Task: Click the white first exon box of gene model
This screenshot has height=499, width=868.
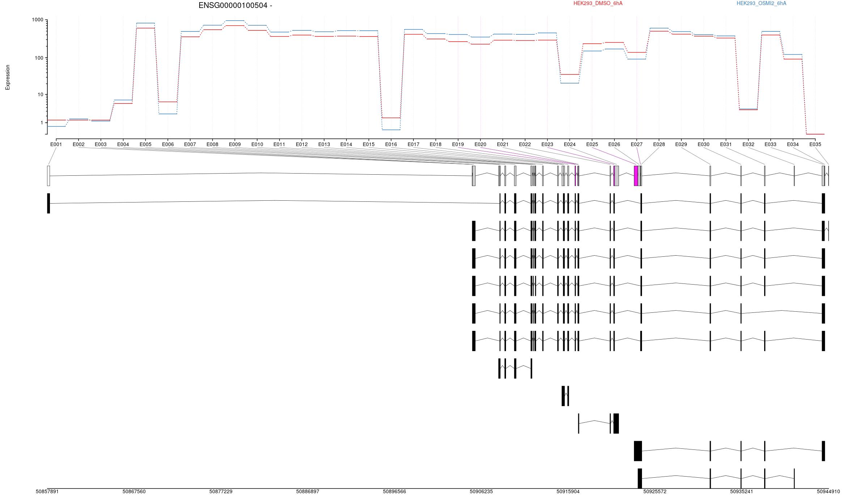Action: pyautogui.click(x=48, y=176)
